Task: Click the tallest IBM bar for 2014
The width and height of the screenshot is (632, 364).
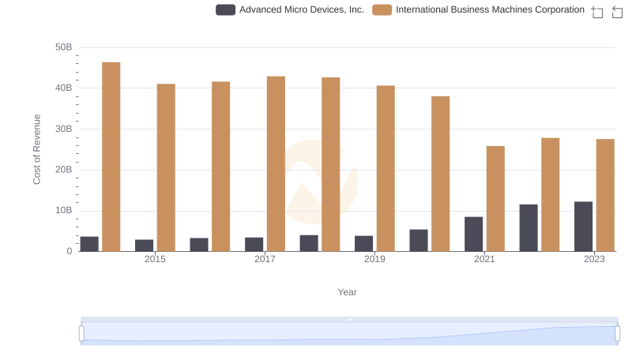Action: point(111,157)
